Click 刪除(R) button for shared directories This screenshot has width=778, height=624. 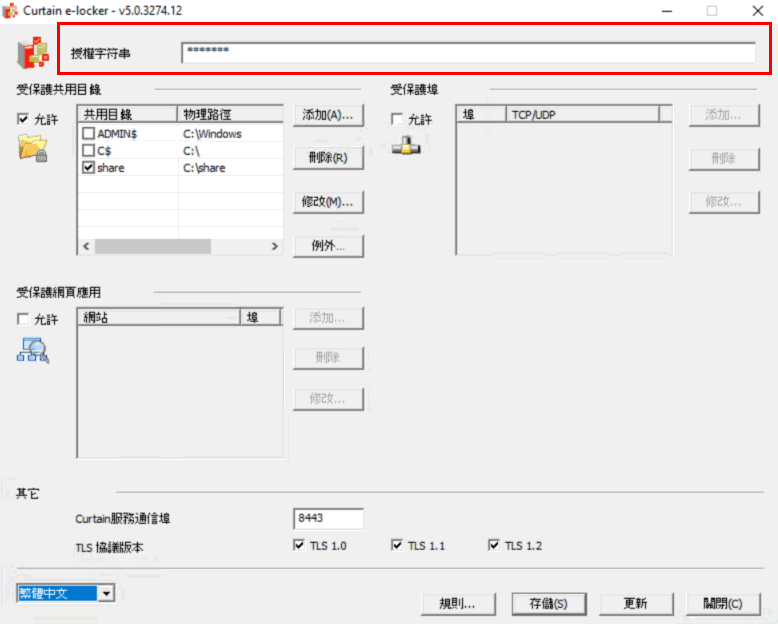point(328,158)
